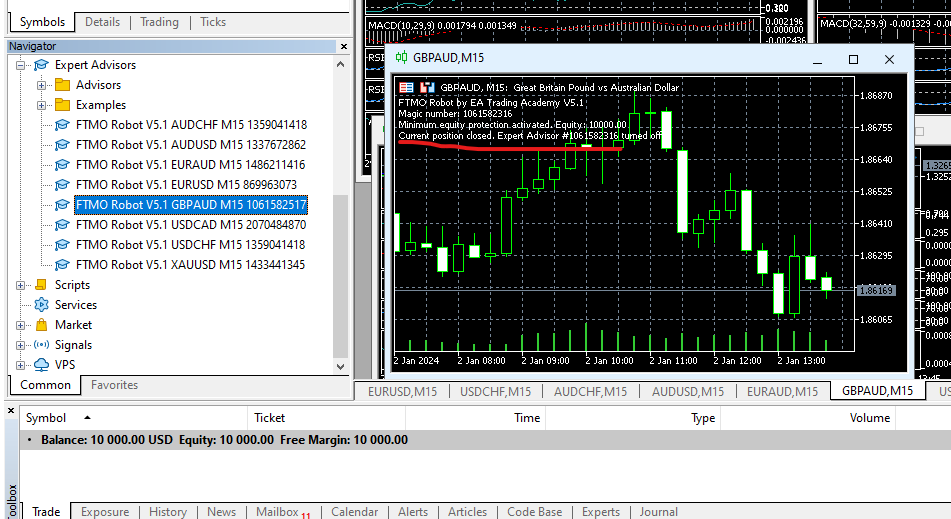Select FTMO Robot V5.1 USDCAD M15 2070484870
This screenshot has height=519, width=951.
click(x=190, y=225)
